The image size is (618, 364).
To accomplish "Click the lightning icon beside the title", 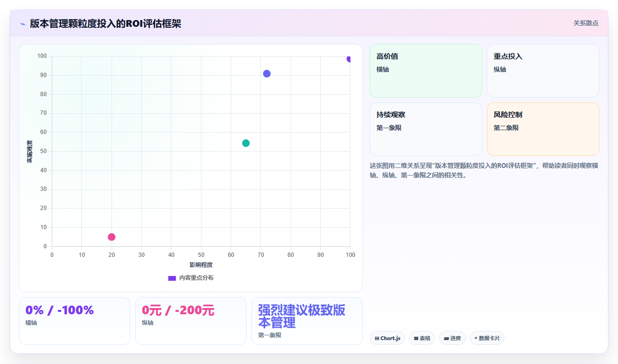I will pyautogui.click(x=22, y=23).
